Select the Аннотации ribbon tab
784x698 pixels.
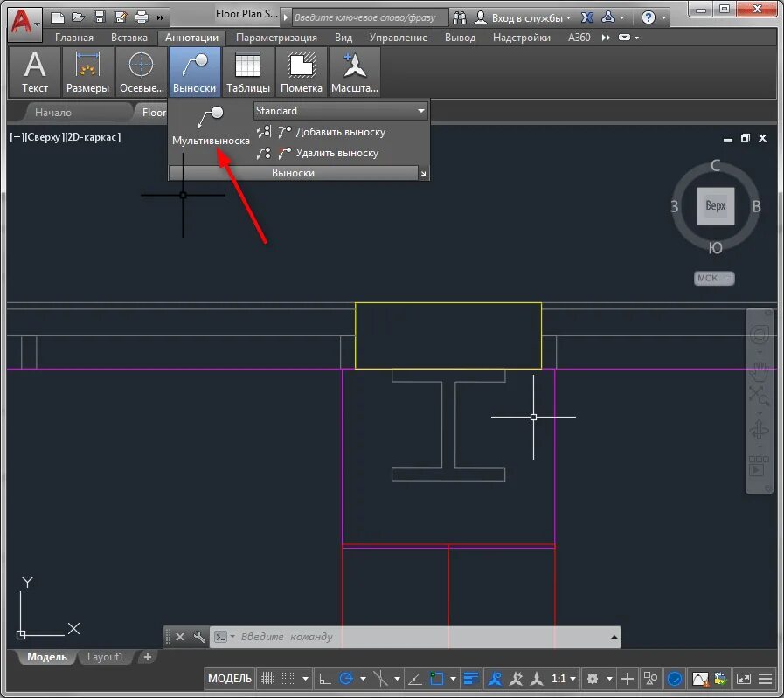[191, 38]
